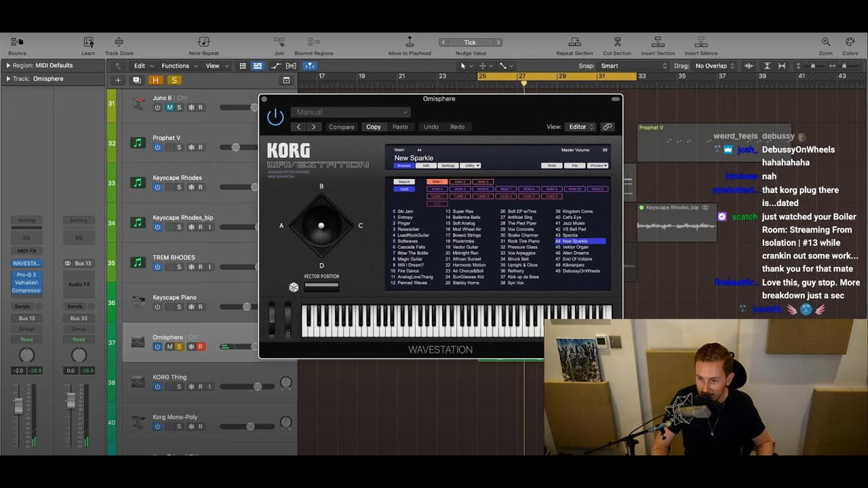Click the Insert Section icon

click(658, 42)
